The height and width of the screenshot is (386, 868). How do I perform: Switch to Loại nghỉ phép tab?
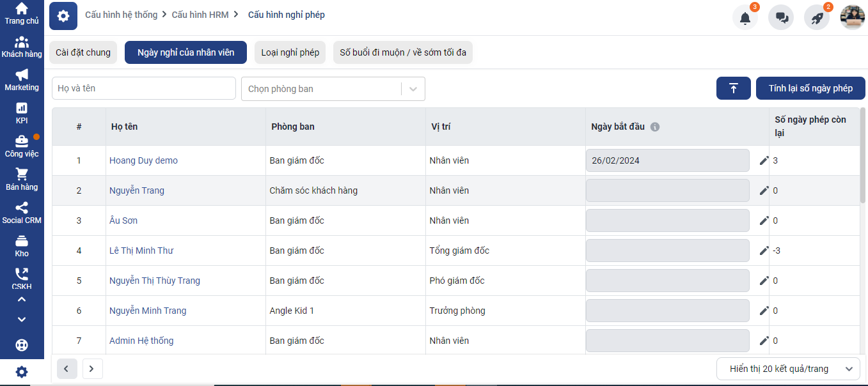tap(290, 52)
